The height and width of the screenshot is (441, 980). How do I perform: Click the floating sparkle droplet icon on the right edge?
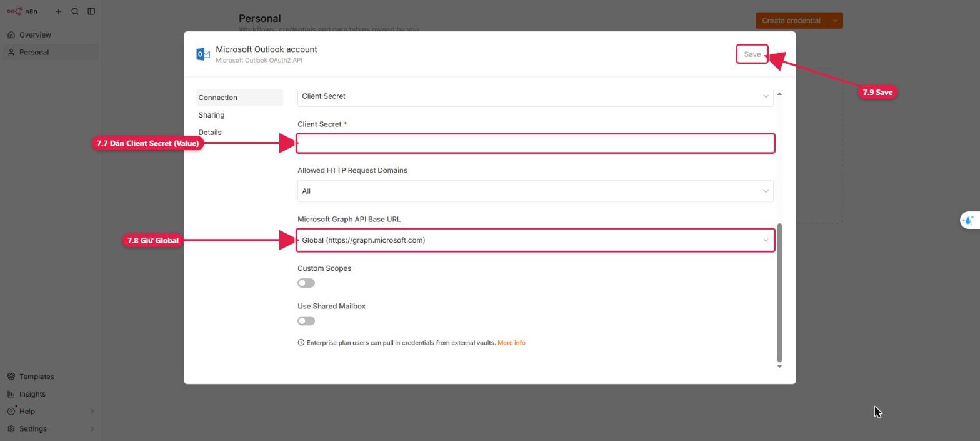click(969, 220)
